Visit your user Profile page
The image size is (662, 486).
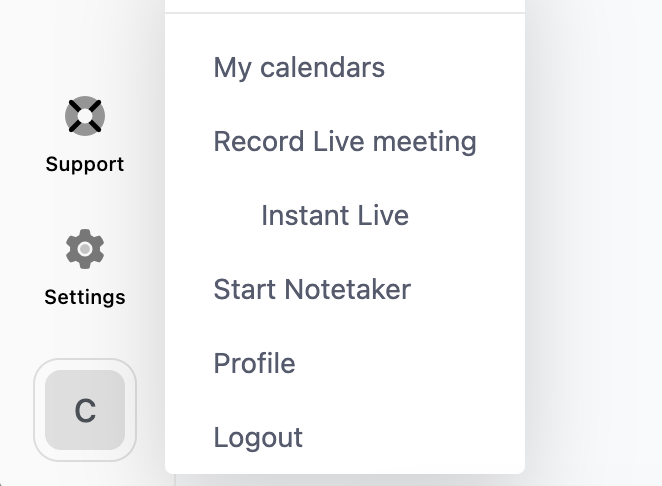(254, 363)
